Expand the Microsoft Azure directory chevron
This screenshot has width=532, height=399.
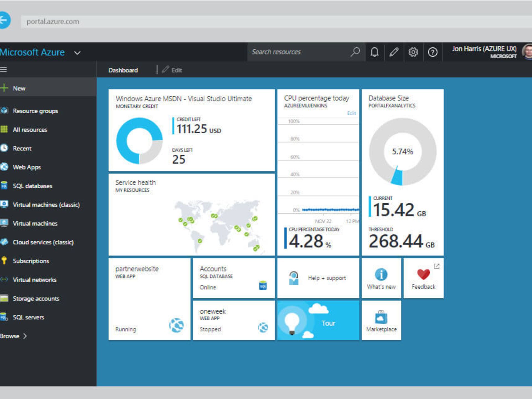pos(77,53)
